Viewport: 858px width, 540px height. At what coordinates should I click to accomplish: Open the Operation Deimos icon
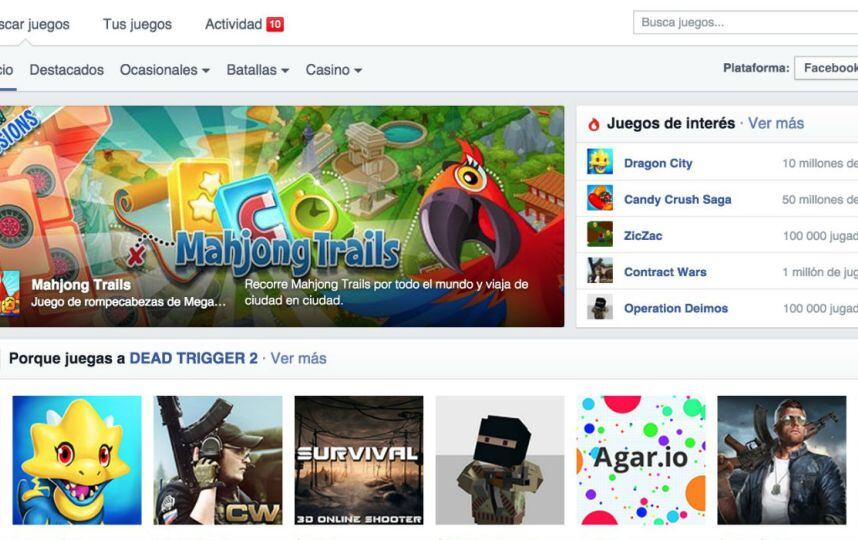[600, 308]
